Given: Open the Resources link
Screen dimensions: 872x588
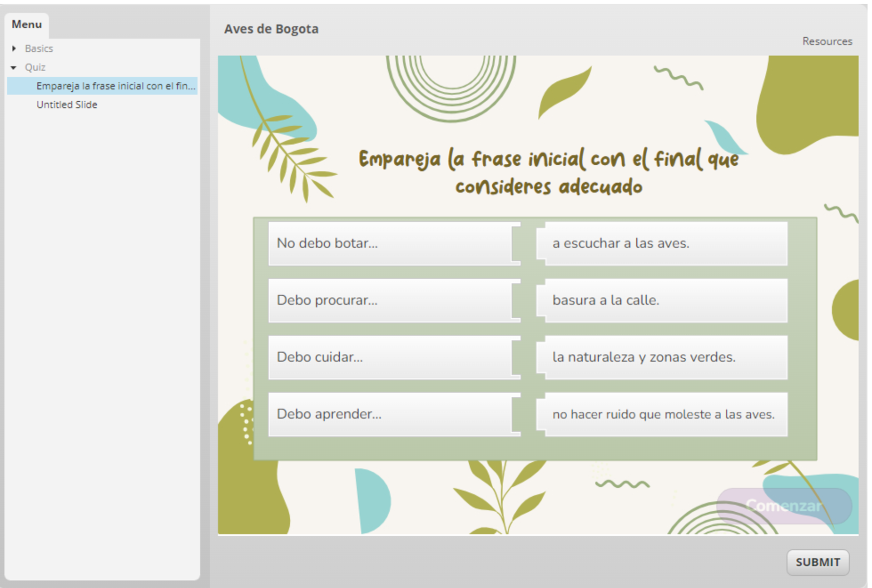Looking at the screenshot, I should (827, 41).
